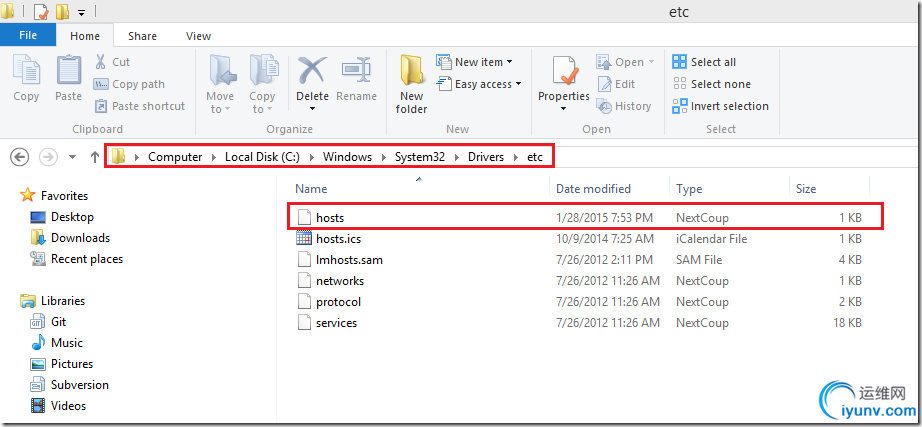Click the Back navigation arrow
This screenshot has height=427, width=922.
(x=20, y=156)
